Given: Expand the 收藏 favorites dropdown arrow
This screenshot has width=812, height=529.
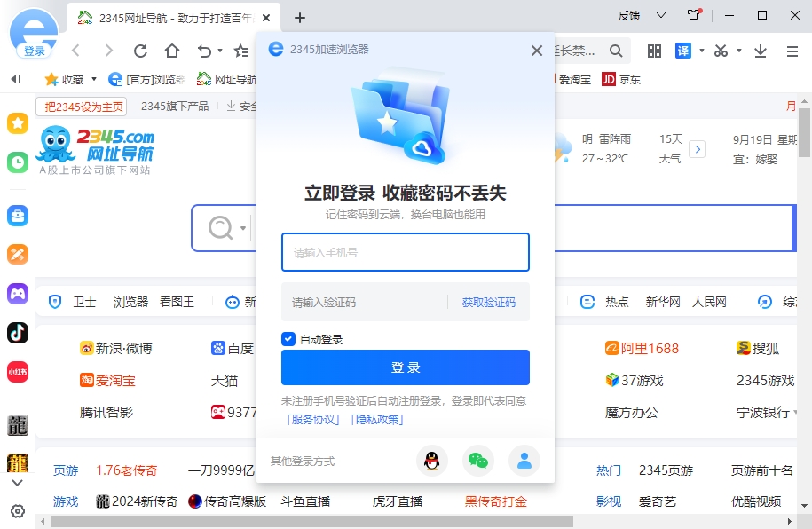Looking at the screenshot, I should coord(93,79).
